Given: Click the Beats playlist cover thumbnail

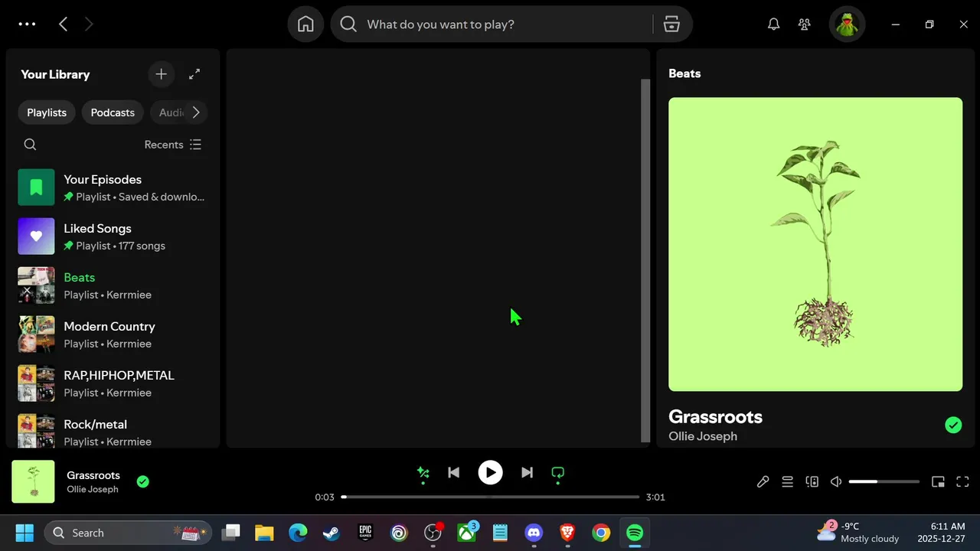Looking at the screenshot, I should click(36, 285).
